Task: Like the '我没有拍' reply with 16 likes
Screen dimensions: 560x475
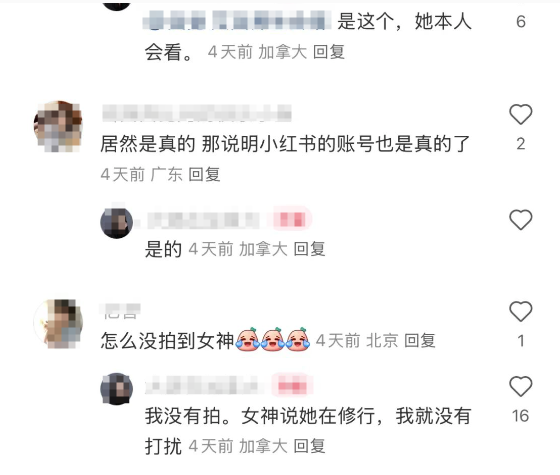Action: point(520,386)
